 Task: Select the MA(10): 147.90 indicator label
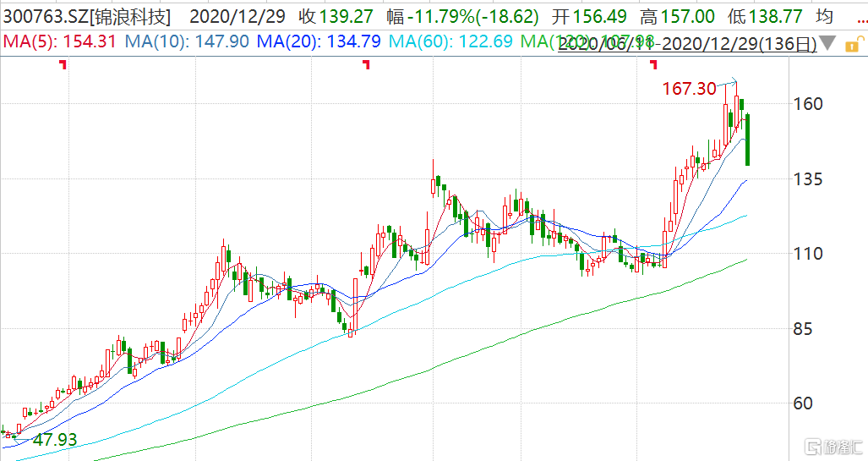pos(187,41)
